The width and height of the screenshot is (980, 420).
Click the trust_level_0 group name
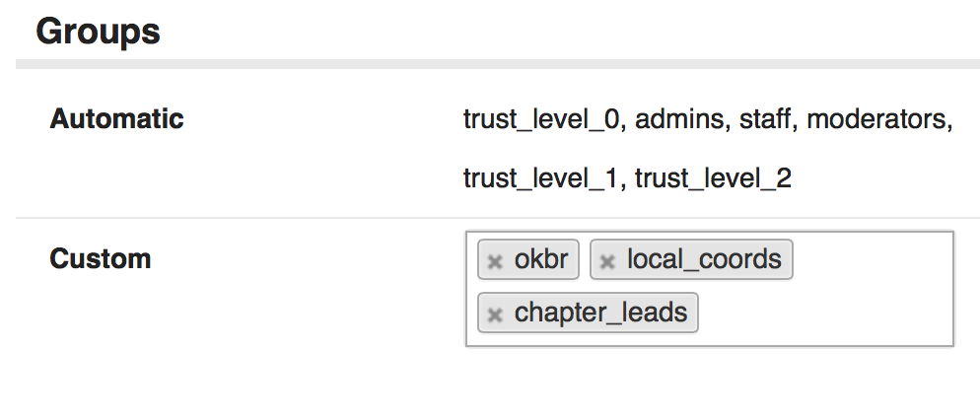(x=541, y=120)
